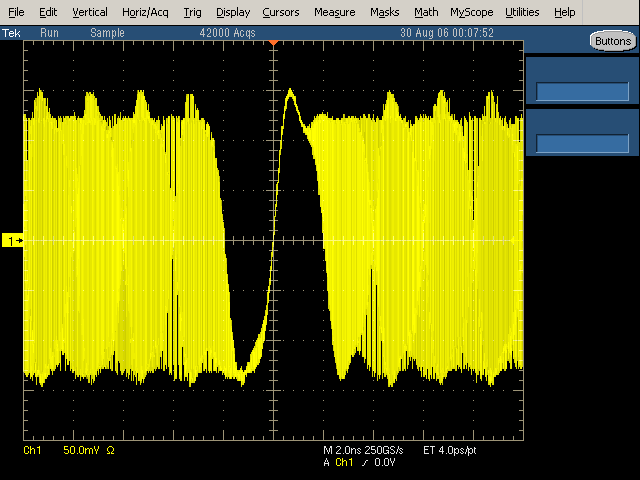The height and width of the screenshot is (480, 640).
Task: Open the Edit menu
Action: coord(48,12)
